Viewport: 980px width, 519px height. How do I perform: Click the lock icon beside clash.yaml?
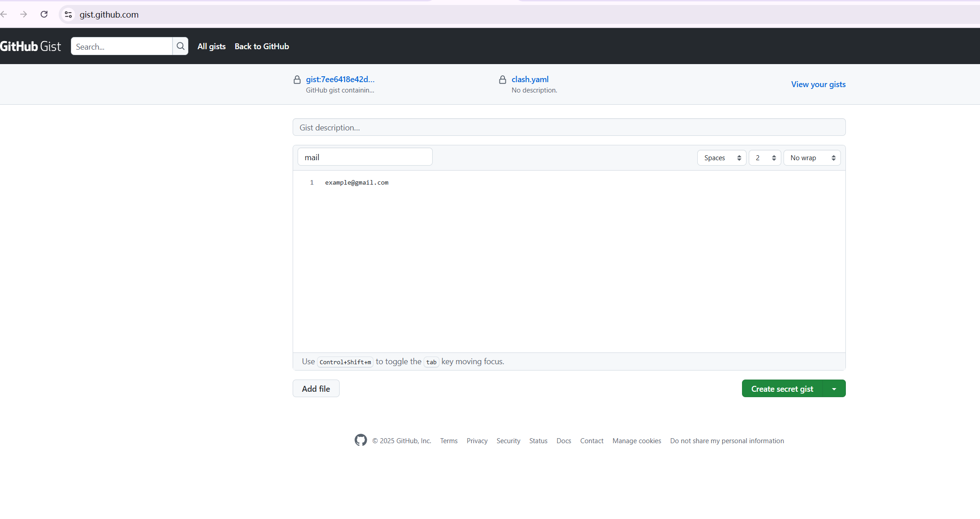click(502, 80)
